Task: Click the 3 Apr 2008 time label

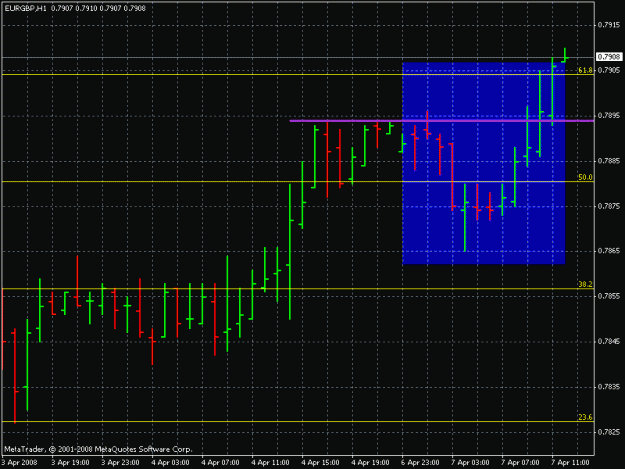Action: (20, 463)
